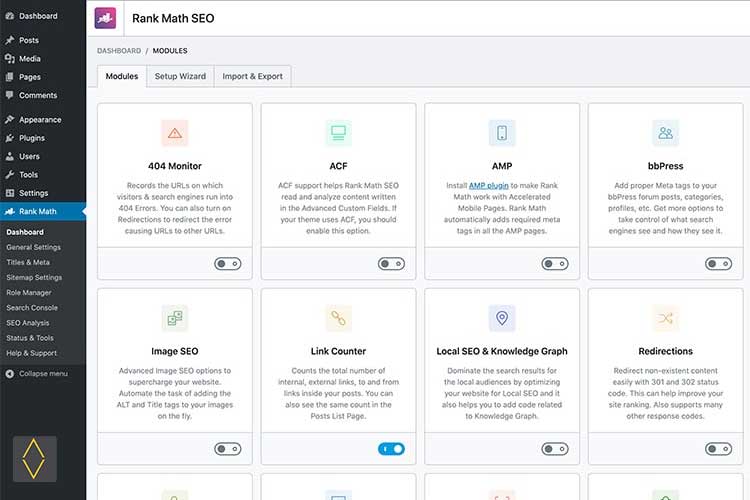
Task: Open Search Console submenu item
Action: [x=32, y=308]
